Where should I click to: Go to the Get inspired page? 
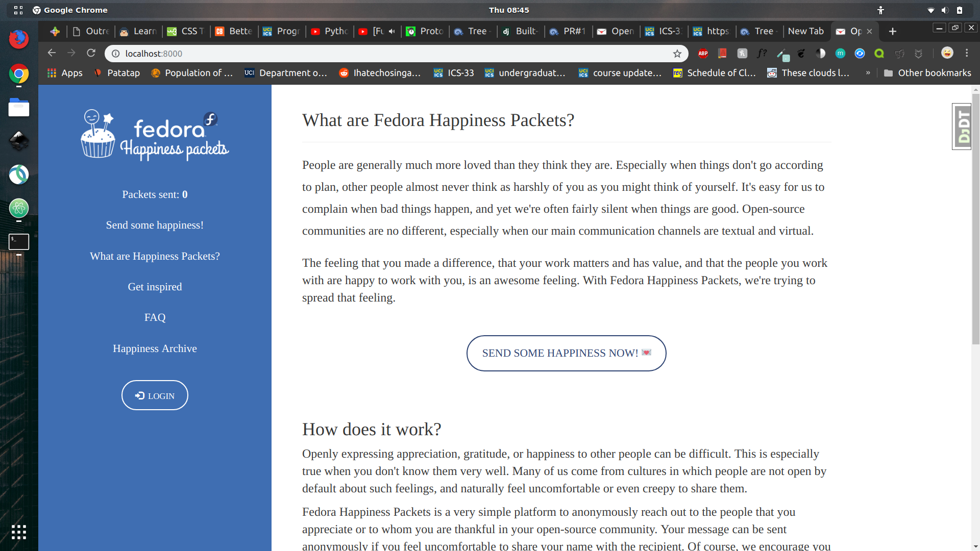[x=155, y=287]
